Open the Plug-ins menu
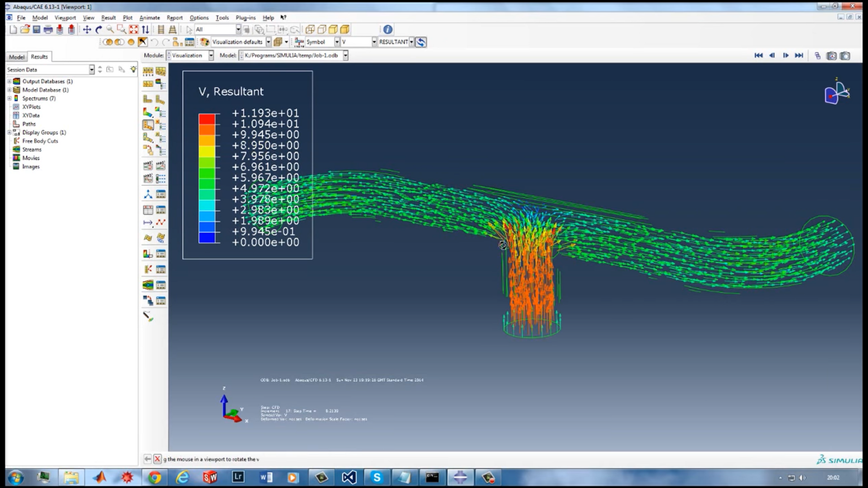Viewport: 868px width, 488px height. (x=245, y=18)
